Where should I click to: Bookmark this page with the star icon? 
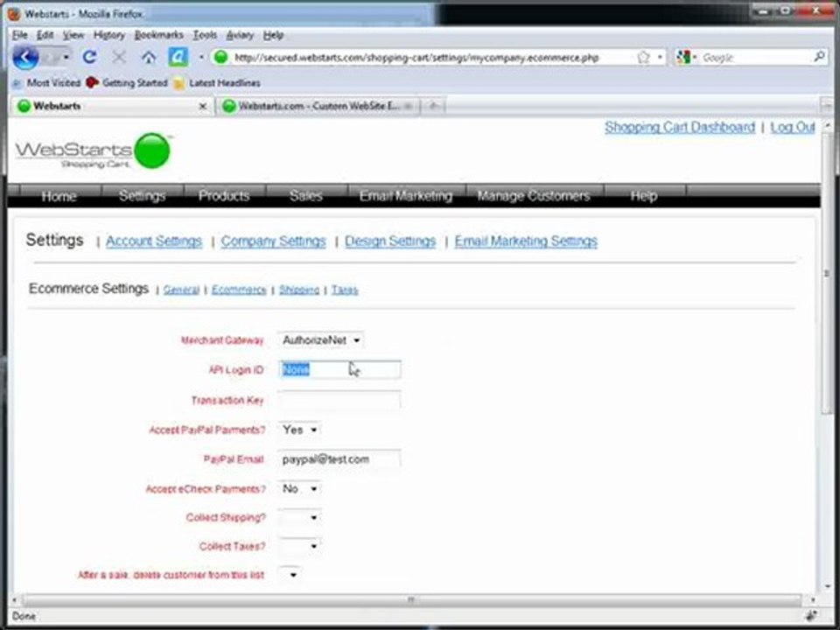click(643, 57)
